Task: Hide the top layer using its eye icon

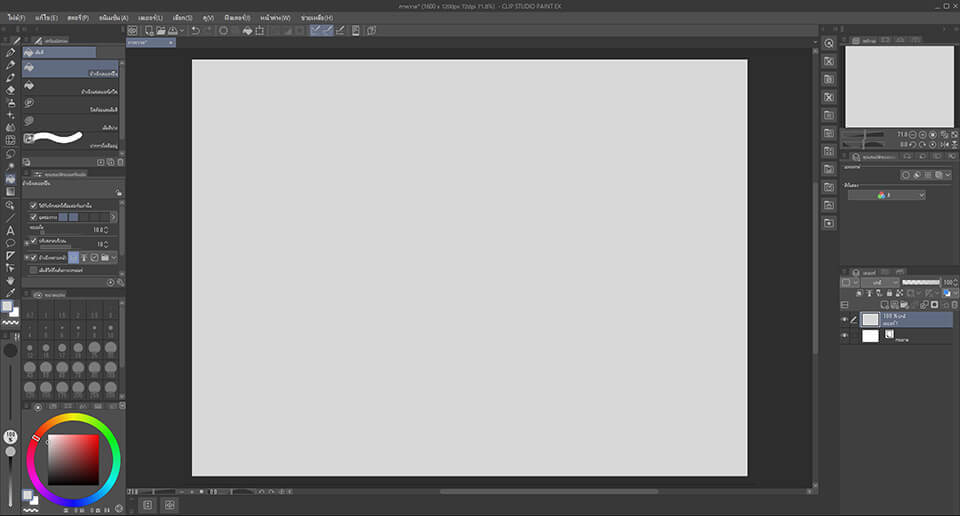Action: [845, 320]
